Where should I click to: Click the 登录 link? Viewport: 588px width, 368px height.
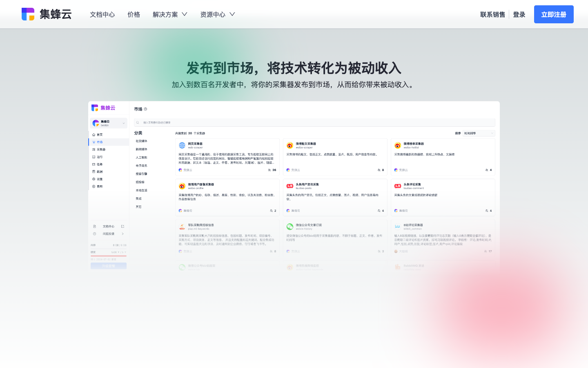(519, 14)
